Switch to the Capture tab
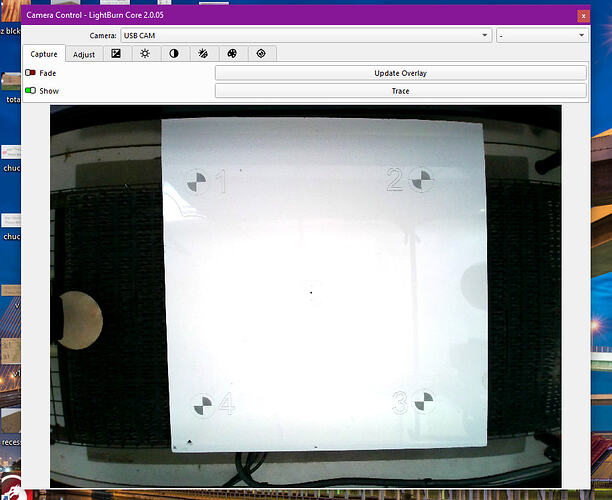 [44, 54]
